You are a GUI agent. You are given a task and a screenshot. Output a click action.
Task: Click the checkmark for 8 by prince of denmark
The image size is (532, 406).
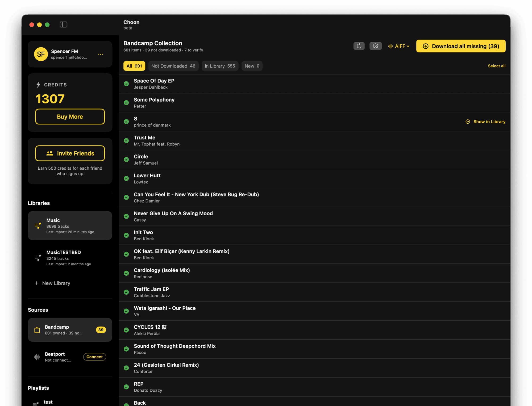pyautogui.click(x=126, y=122)
